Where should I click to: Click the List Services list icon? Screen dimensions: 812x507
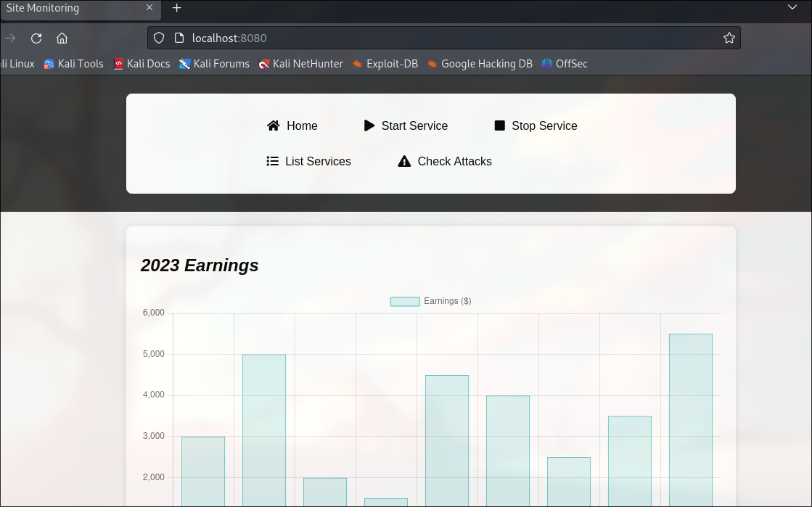coord(273,161)
